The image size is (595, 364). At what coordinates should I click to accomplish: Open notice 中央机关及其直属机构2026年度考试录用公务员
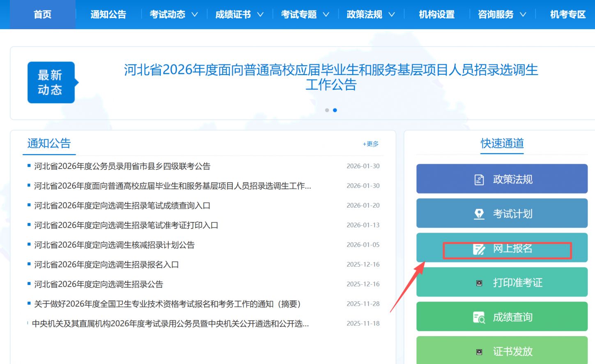coord(170,324)
